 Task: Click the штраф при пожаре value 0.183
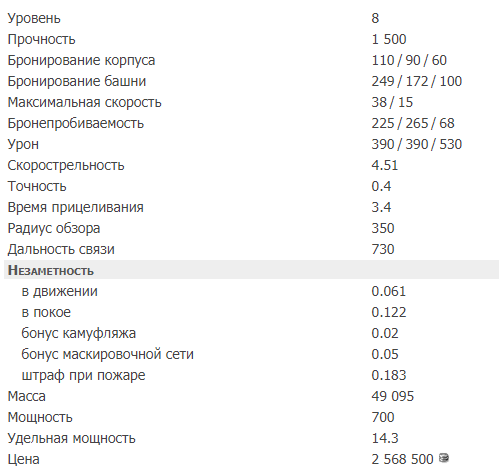coord(389,375)
